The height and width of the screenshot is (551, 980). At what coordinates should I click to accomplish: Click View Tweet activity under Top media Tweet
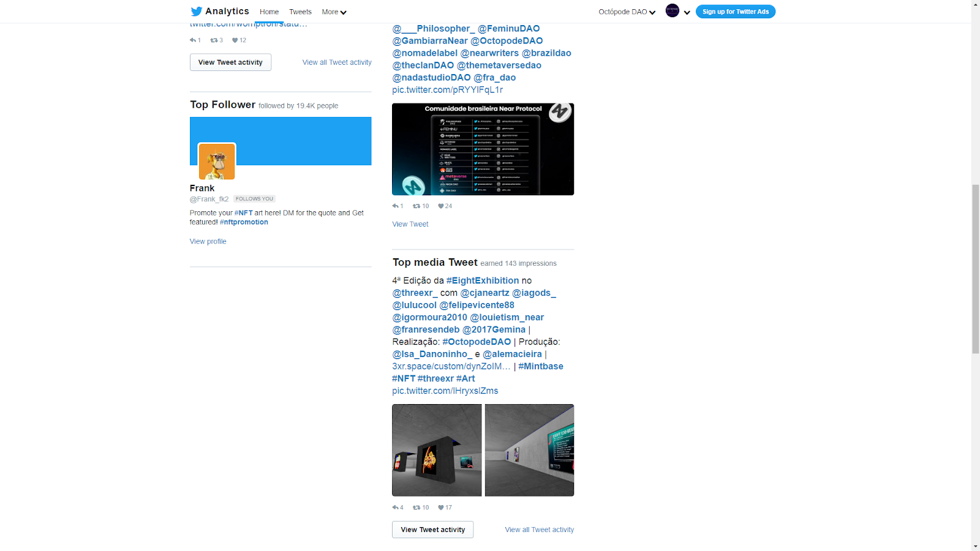coord(432,530)
